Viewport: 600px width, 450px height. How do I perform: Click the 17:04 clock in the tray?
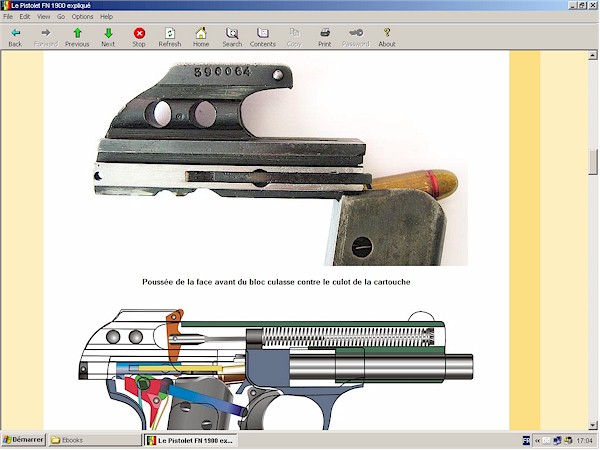point(584,440)
